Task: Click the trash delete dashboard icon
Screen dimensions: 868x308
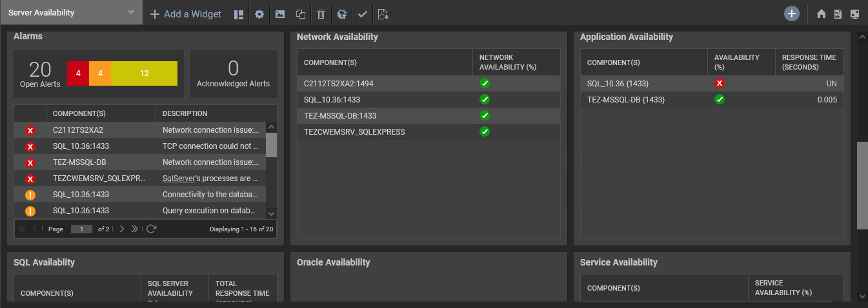Action: (x=321, y=14)
